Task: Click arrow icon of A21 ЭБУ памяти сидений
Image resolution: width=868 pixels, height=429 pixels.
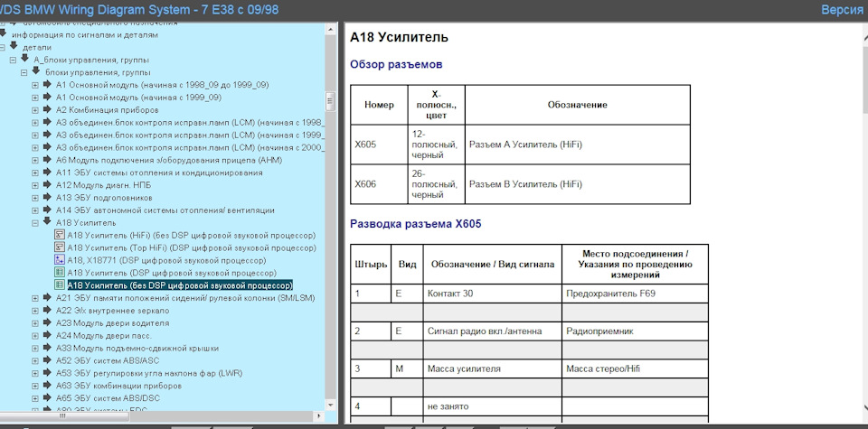Action: 47,297
